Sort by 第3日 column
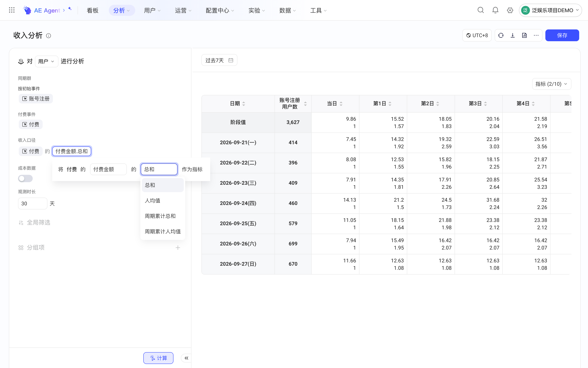Image resolution: width=588 pixels, height=368 pixels. 485,104
